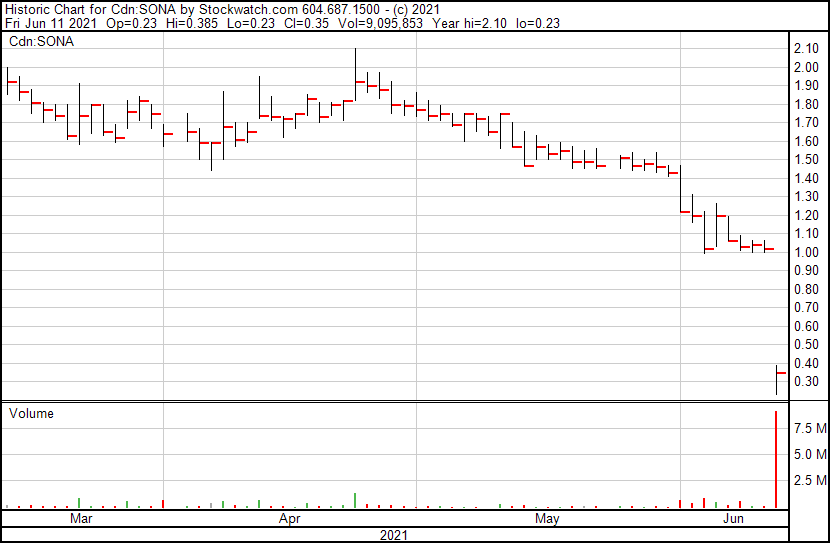Viewport: 830px width, 543px height.
Task: Click 'Year hi=2.10' in the header
Action: [469, 23]
